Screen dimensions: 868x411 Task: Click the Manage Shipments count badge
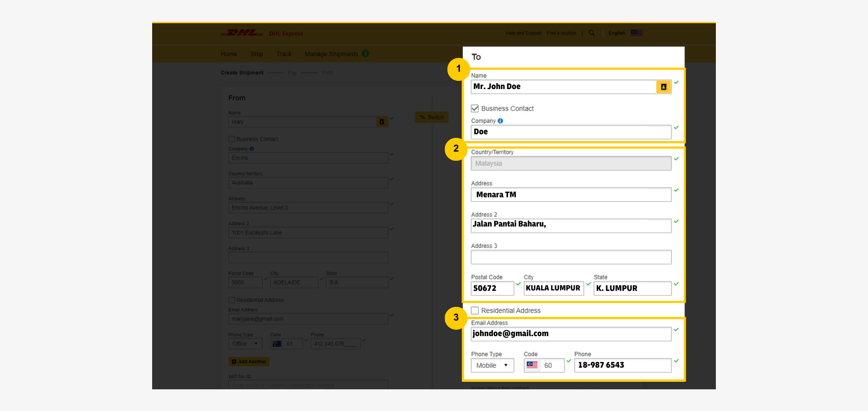point(365,53)
